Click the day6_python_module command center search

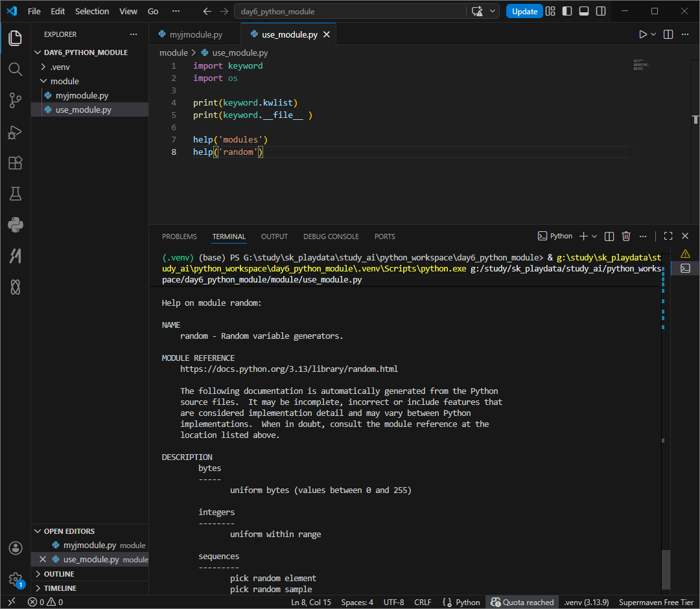pos(351,11)
